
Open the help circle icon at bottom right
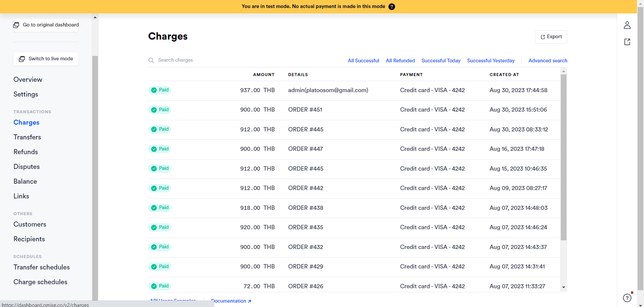(627, 298)
